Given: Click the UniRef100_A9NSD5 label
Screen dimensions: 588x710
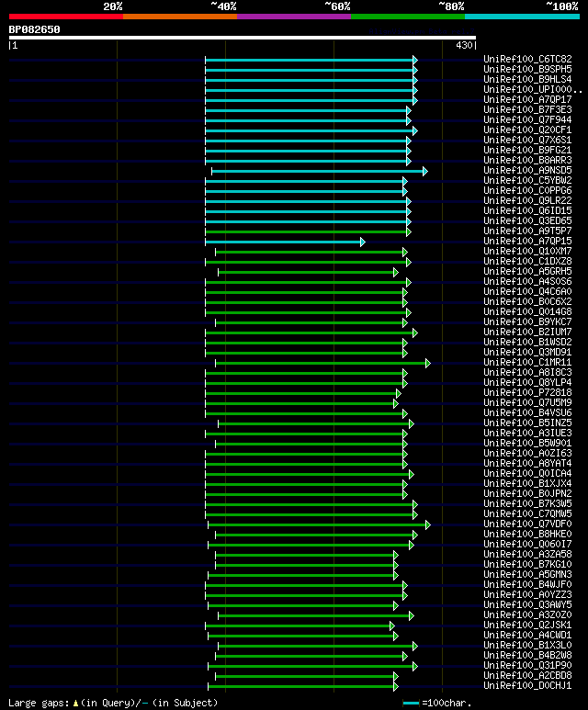Looking at the screenshot, I should pyautogui.click(x=527, y=170).
